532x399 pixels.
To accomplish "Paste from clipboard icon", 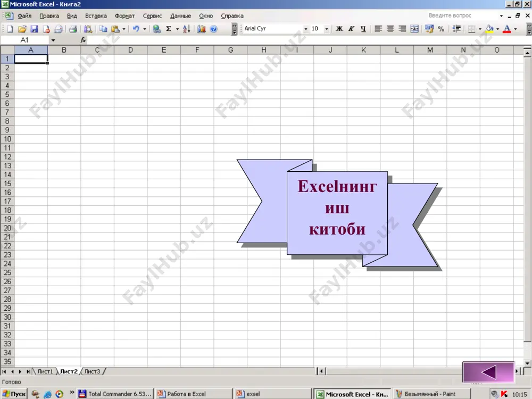I will [115, 29].
